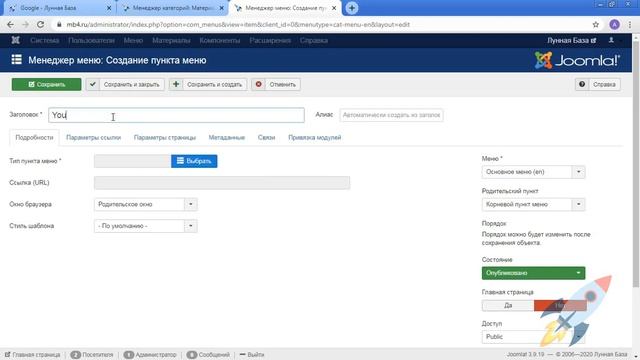This screenshot has width=640, height=360.
Task: Click the Лунная База site link
Action: point(571,40)
